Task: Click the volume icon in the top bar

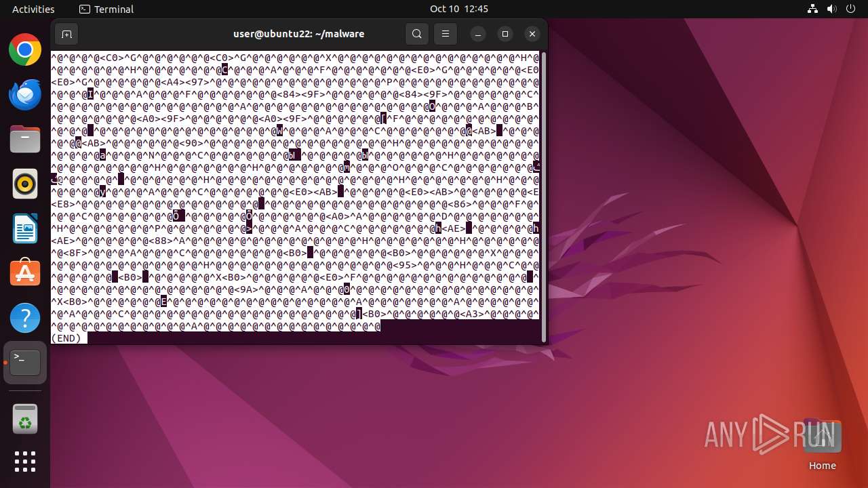Action: click(832, 9)
